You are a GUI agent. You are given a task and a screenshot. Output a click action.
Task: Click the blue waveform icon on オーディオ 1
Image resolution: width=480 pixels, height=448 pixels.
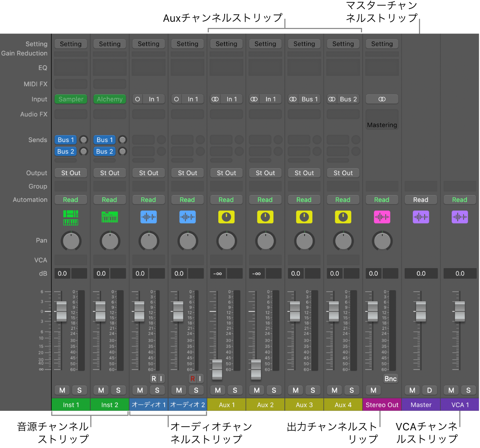pyautogui.click(x=148, y=217)
